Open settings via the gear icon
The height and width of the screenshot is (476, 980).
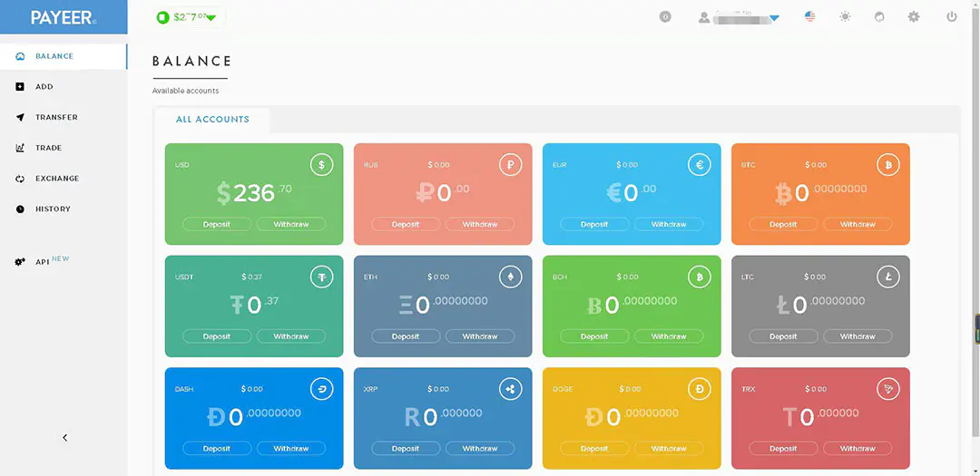pos(914,16)
